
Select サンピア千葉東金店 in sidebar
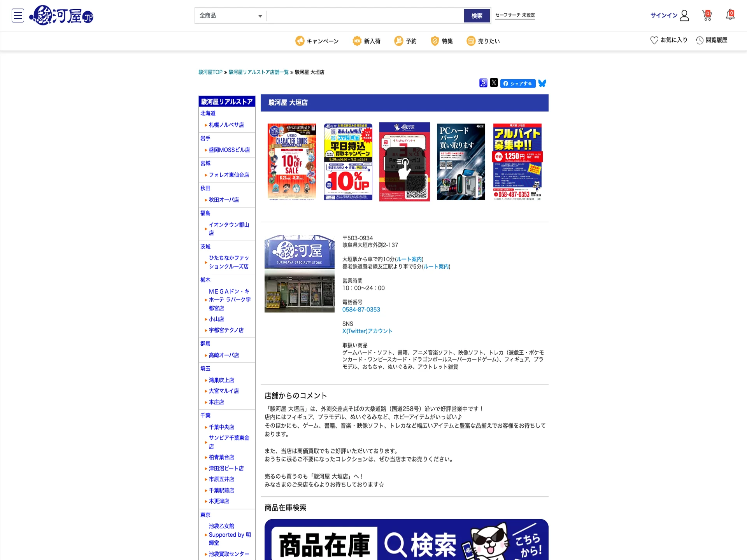click(x=229, y=442)
